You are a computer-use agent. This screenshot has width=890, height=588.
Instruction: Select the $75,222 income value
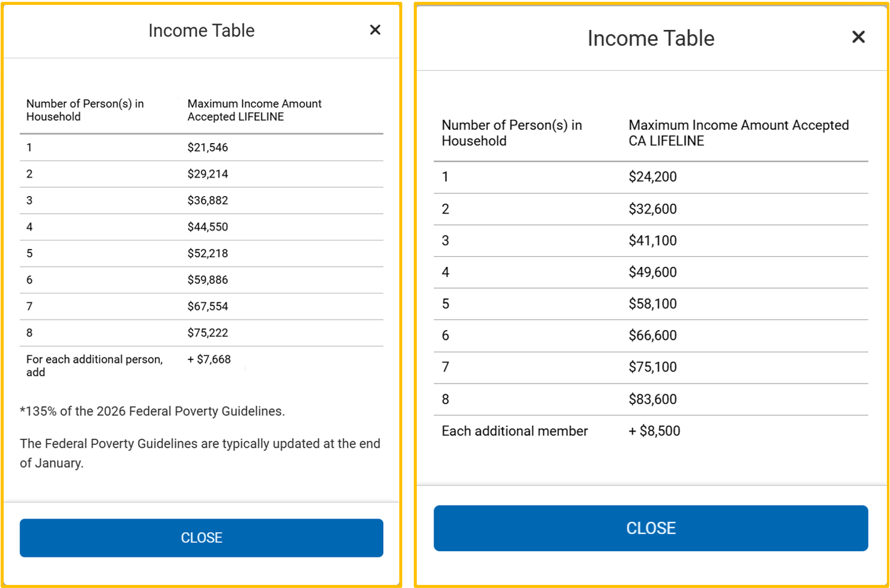click(x=207, y=332)
